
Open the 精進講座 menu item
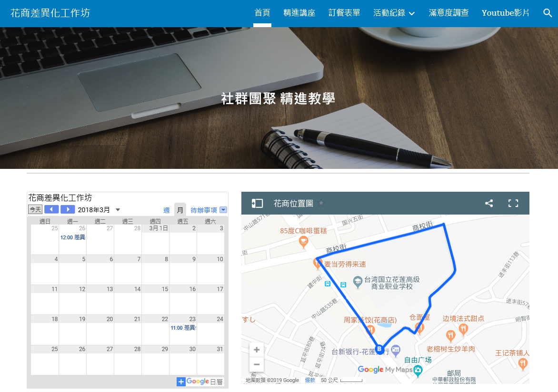299,13
